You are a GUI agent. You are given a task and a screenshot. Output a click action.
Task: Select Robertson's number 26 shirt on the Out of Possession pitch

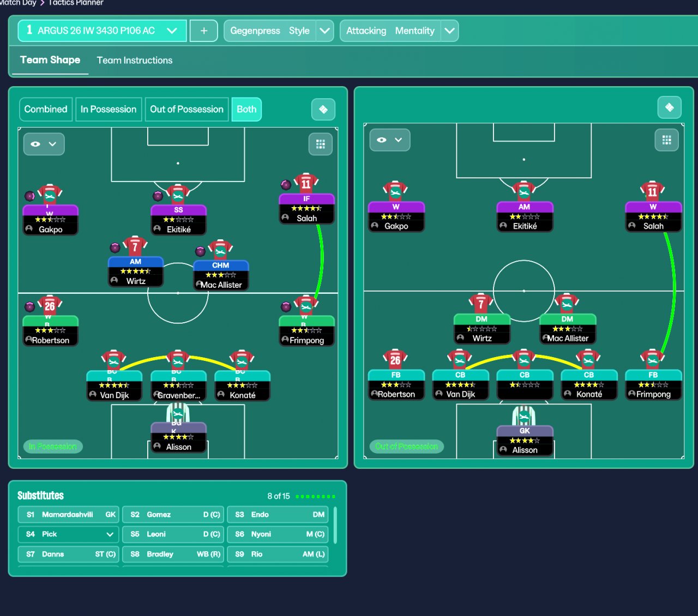[x=395, y=359]
